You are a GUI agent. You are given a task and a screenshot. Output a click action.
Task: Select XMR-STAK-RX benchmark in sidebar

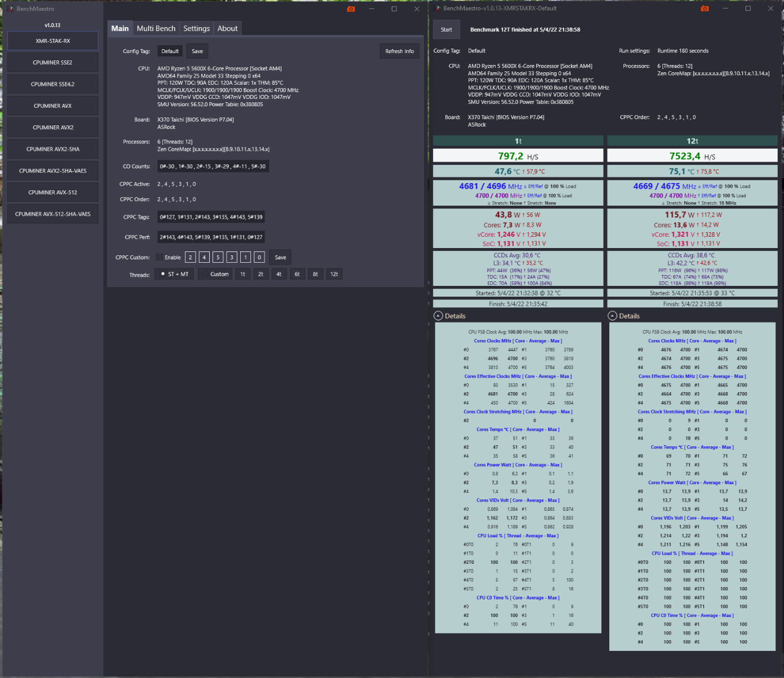[53, 41]
